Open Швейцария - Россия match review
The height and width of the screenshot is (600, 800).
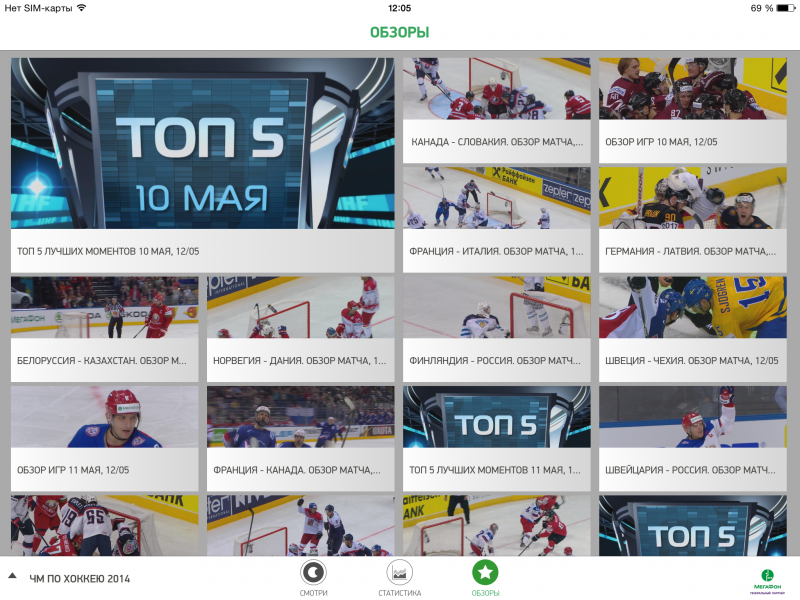[692, 438]
